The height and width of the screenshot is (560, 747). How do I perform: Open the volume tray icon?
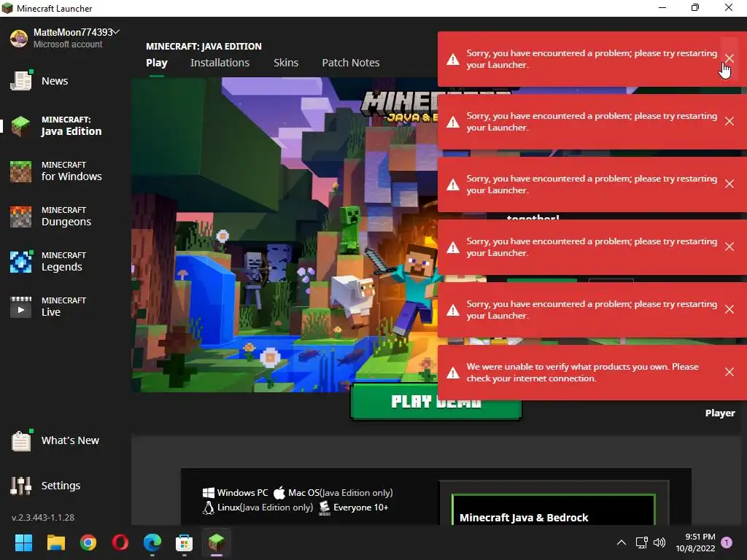[x=659, y=542]
